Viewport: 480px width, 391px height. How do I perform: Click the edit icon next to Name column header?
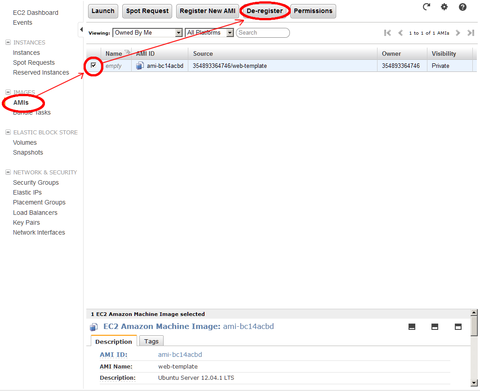pyautogui.click(x=127, y=53)
